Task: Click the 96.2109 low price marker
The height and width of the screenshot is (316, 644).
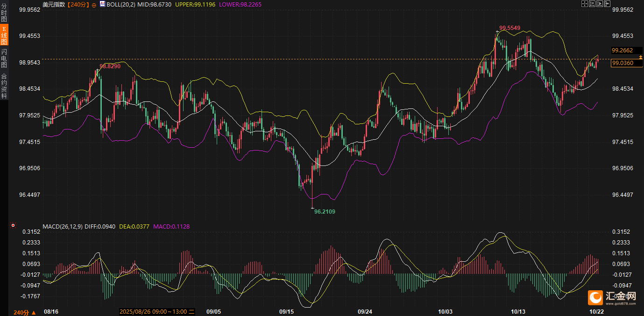Action: [x=325, y=211]
